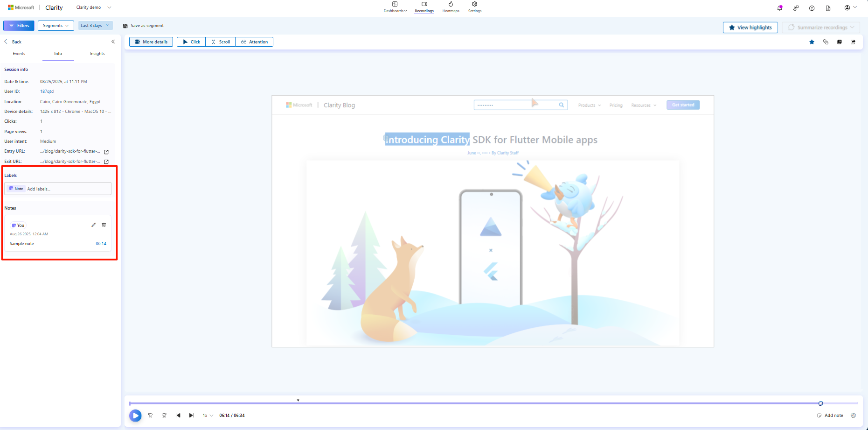Favorite this recording with the star icon
The height and width of the screenshot is (430, 868).
point(812,42)
